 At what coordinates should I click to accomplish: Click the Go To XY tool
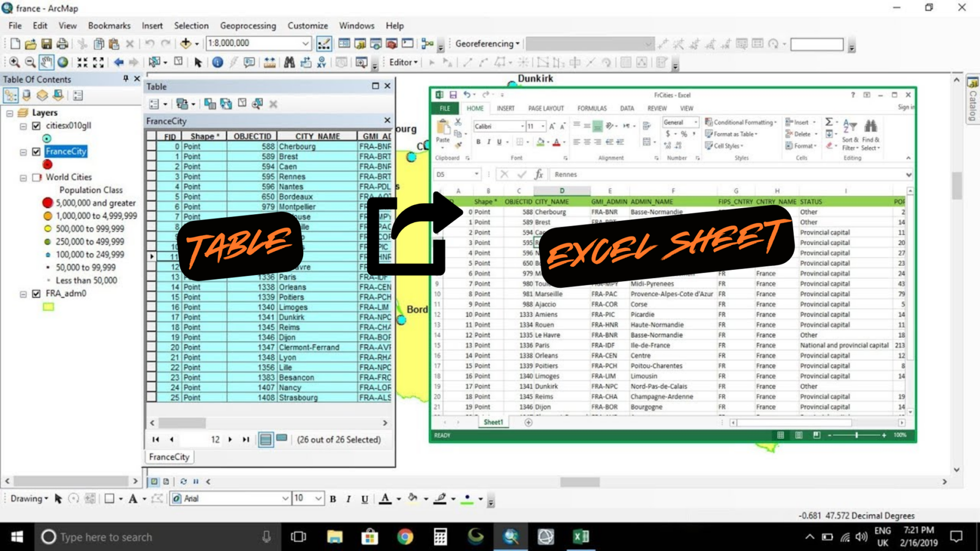[322, 62]
